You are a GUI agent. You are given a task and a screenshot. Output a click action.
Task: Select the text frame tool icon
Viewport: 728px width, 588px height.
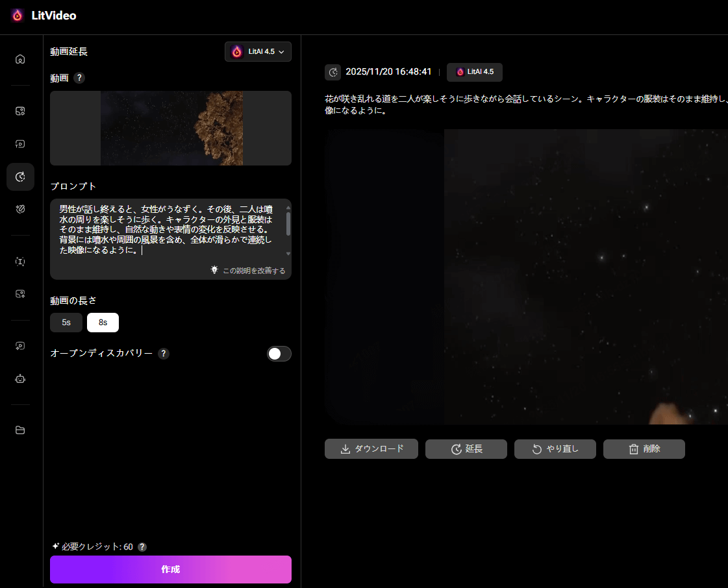tap(20, 261)
